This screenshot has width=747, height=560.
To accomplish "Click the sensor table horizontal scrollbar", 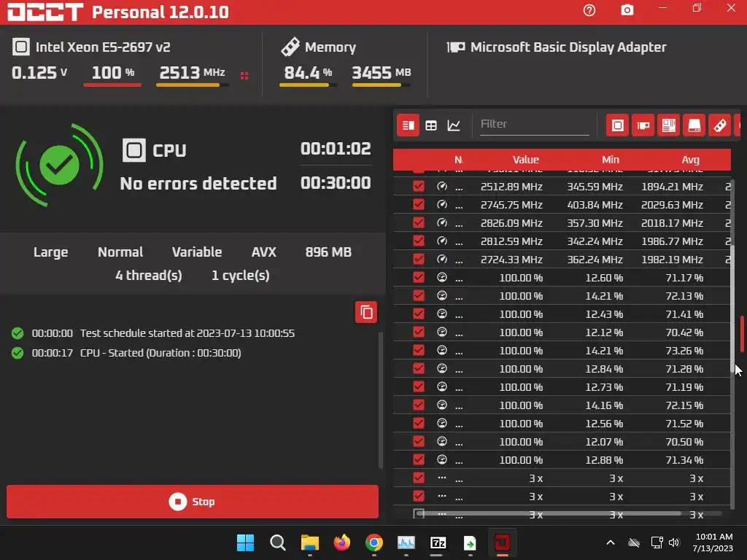I will pos(549,513).
